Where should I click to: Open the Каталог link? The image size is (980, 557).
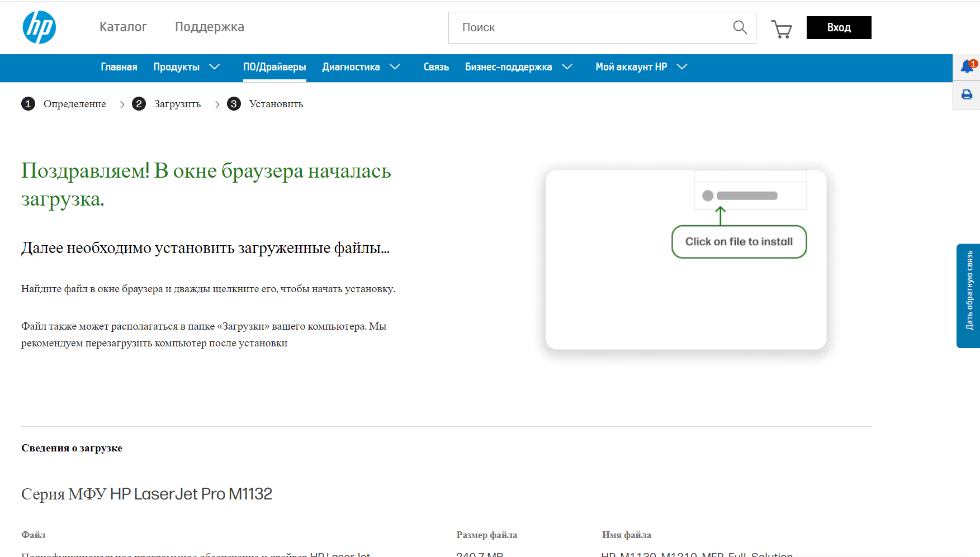pos(123,27)
